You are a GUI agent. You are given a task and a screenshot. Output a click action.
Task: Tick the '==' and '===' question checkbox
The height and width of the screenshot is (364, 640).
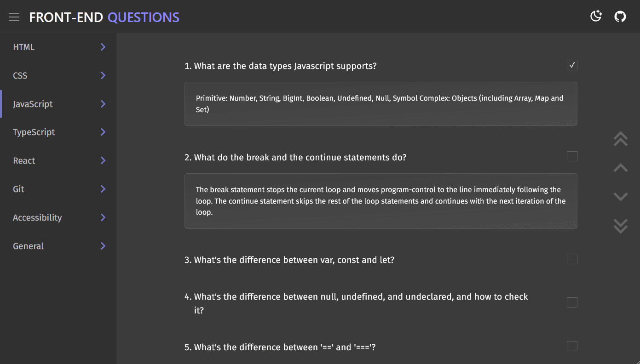(572, 346)
